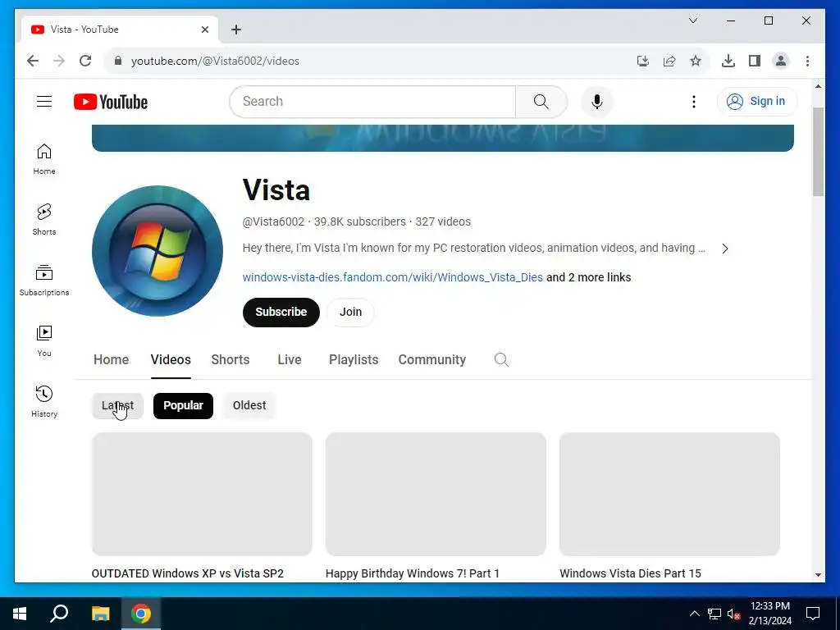This screenshot has width=840, height=630.
Task: Expand channel description chevron
Action: tap(725, 249)
